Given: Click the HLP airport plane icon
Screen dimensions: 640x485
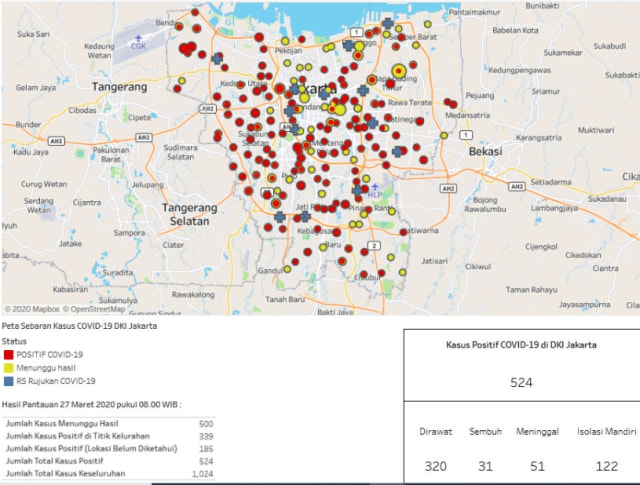Looking at the screenshot, I should tap(375, 187).
